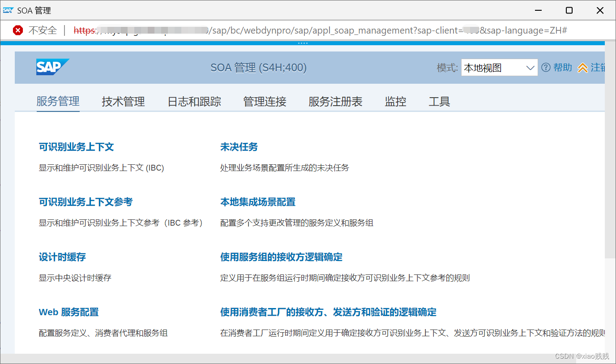The width and height of the screenshot is (616, 364).
Task: Open 使用消费者工厂的接收方、发送方和验证的逻辑确定 link
Action: pos(328,312)
